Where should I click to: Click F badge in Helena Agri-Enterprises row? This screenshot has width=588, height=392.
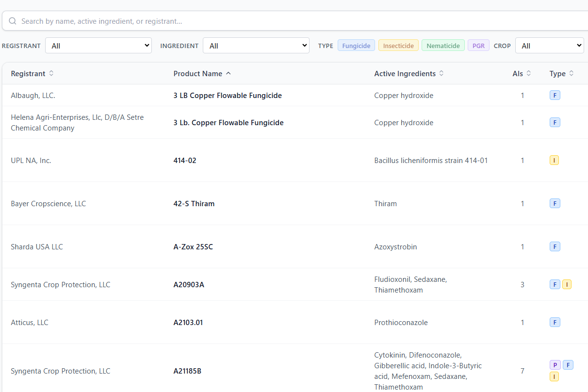click(555, 123)
